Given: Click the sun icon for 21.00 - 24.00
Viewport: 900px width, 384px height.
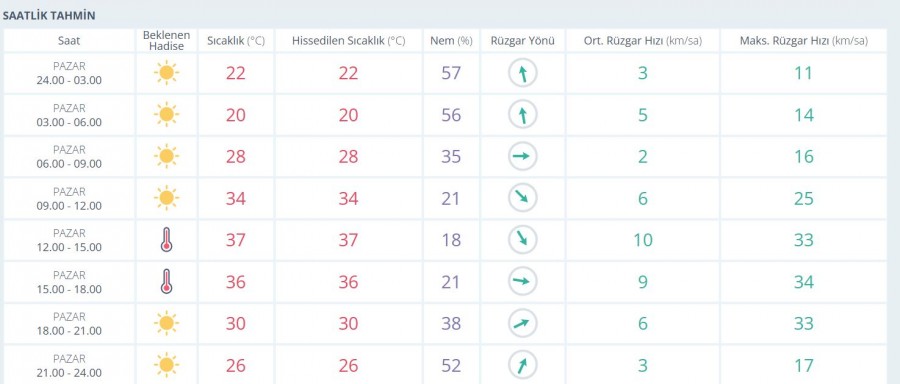Looking at the screenshot, I should click(166, 365).
